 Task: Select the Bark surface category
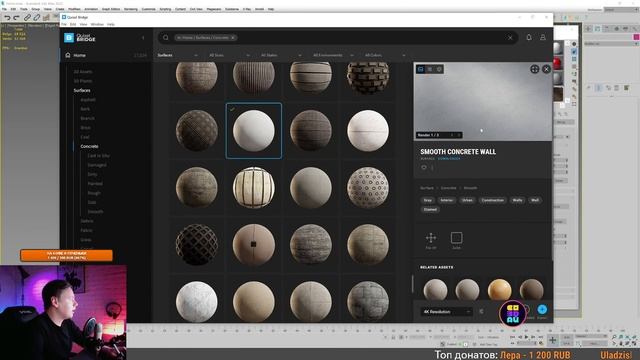(85, 109)
